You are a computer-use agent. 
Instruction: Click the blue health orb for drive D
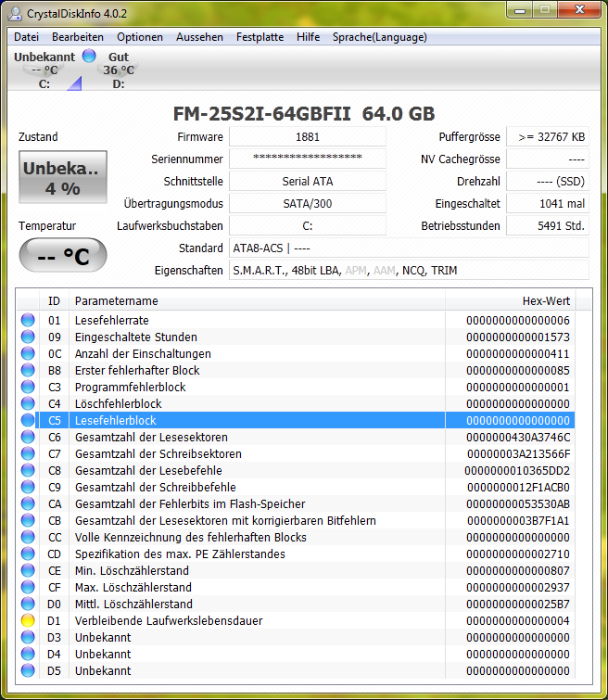point(89,56)
